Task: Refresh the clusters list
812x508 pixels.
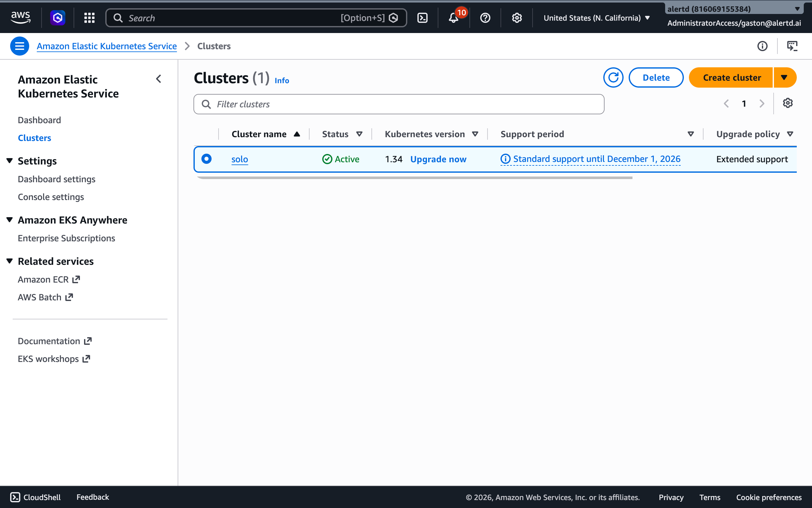Action: pyautogui.click(x=613, y=77)
